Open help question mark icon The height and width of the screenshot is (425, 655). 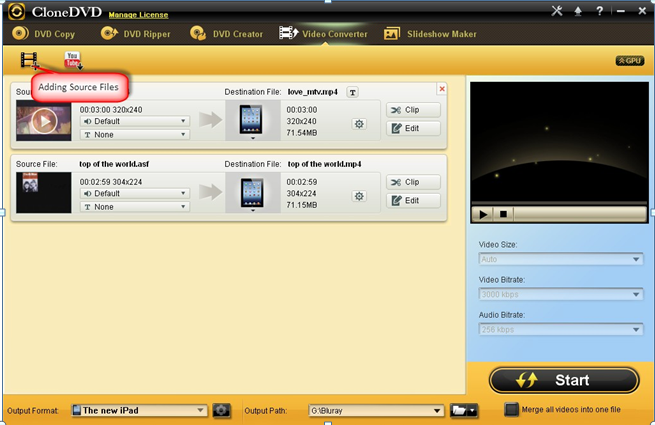(x=599, y=11)
